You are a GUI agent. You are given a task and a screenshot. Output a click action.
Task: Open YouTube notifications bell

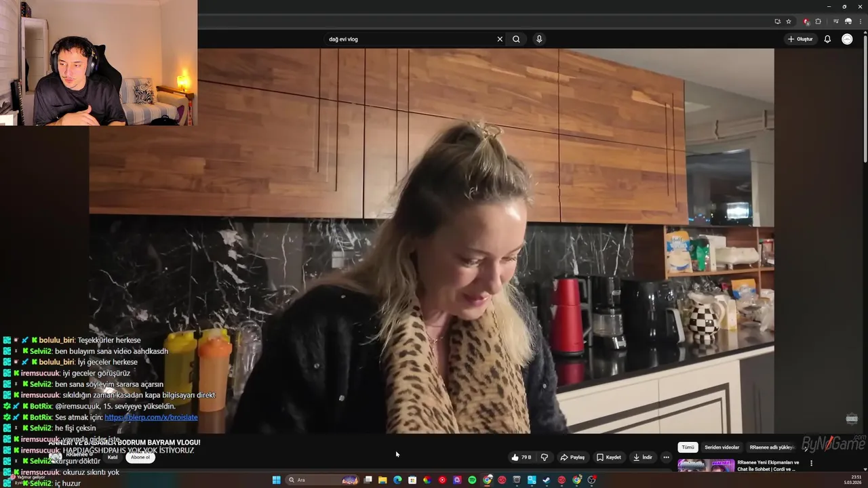[x=827, y=39]
